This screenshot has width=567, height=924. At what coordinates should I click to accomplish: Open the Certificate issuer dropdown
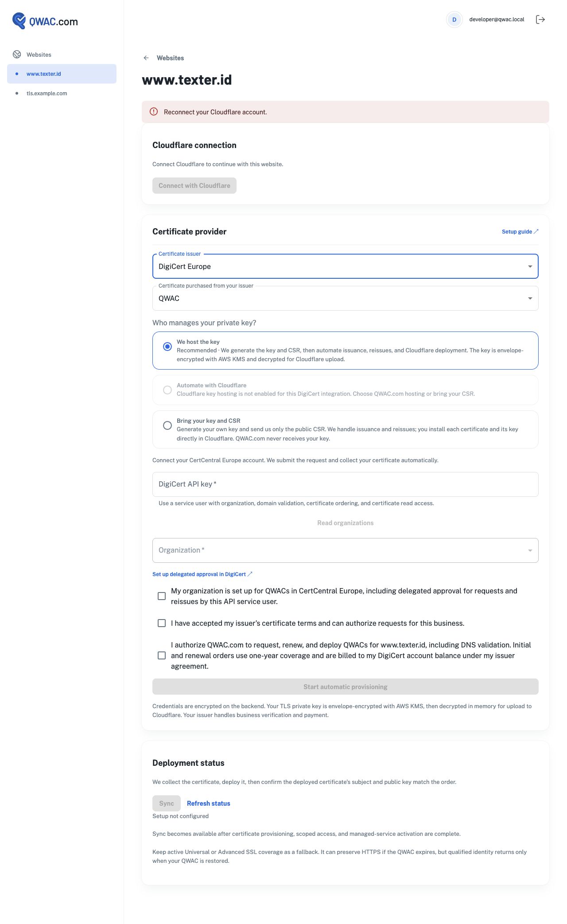346,266
